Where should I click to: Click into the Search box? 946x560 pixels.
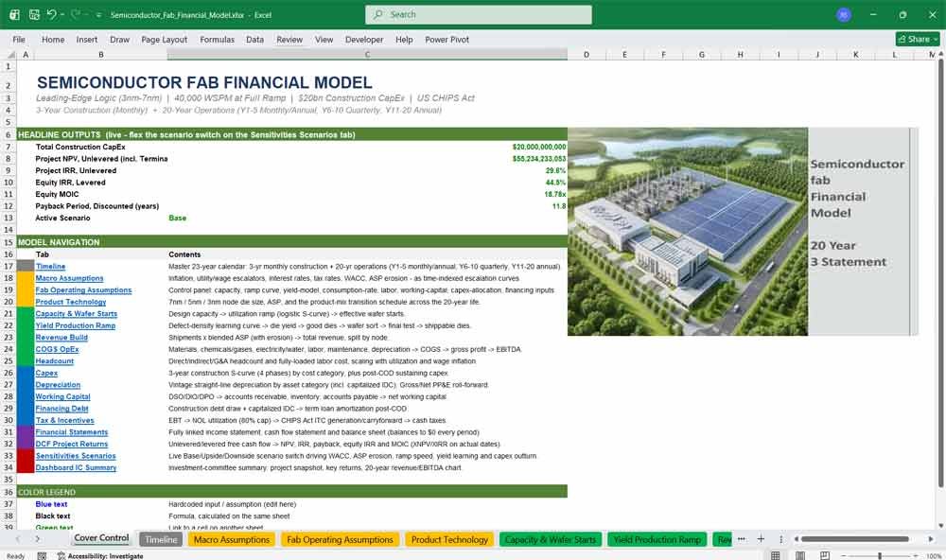479,14
